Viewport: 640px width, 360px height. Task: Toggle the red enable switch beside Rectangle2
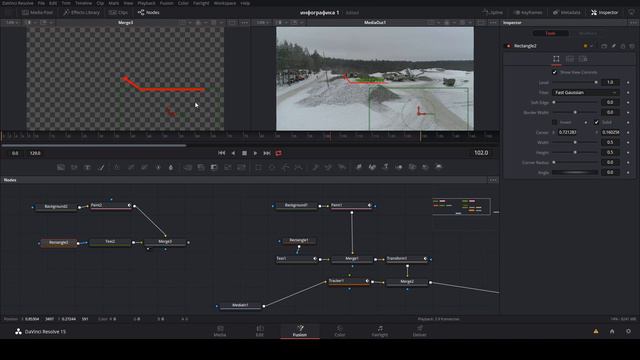pyautogui.click(x=508, y=46)
